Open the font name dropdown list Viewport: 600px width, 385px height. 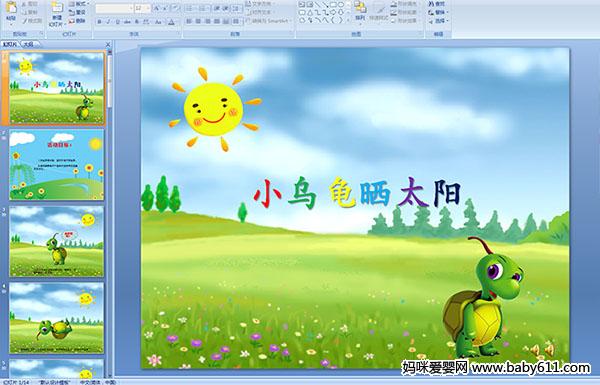(x=131, y=8)
